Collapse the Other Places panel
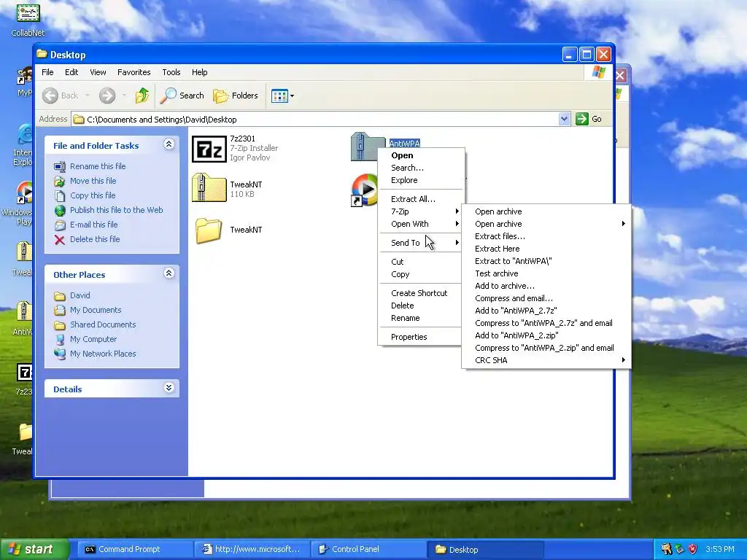The width and height of the screenshot is (747, 560). point(169,273)
